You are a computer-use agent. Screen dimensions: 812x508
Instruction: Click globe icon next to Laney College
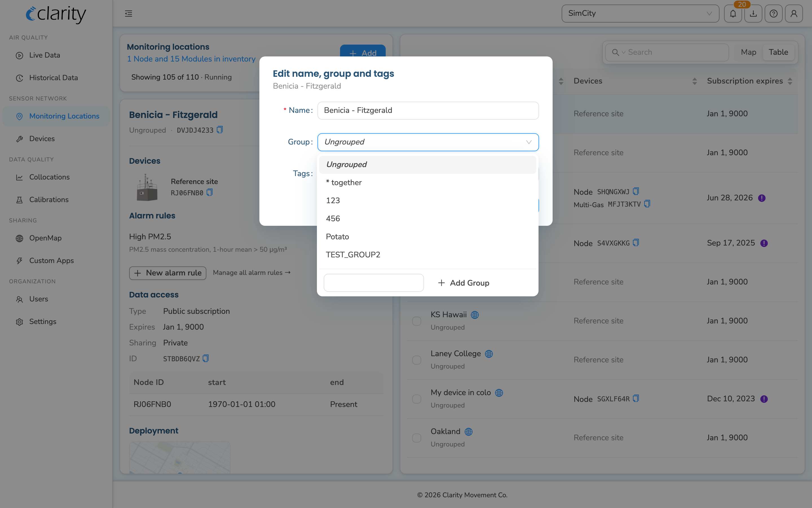(x=489, y=354)
